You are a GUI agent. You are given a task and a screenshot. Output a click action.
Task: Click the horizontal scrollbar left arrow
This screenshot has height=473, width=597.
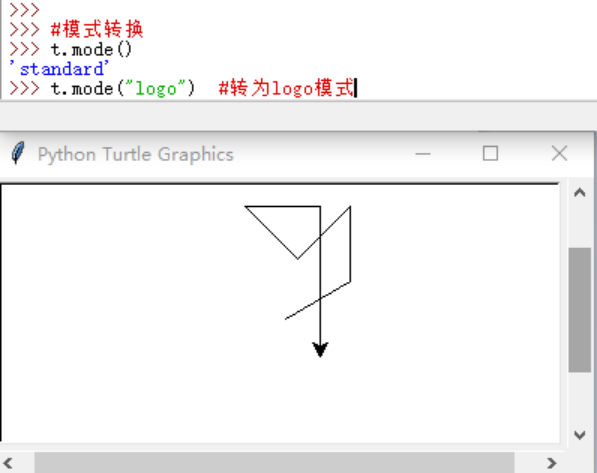[x=8, y=463]
